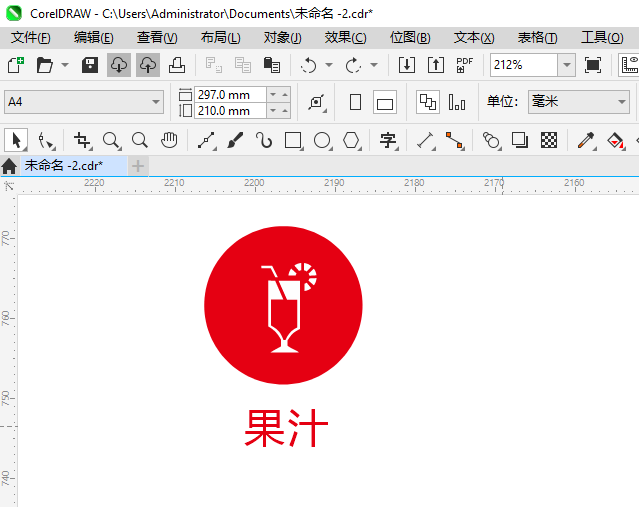
Task: Select the Interactive fill bucket tool
Action: click(x=615, y=141)
